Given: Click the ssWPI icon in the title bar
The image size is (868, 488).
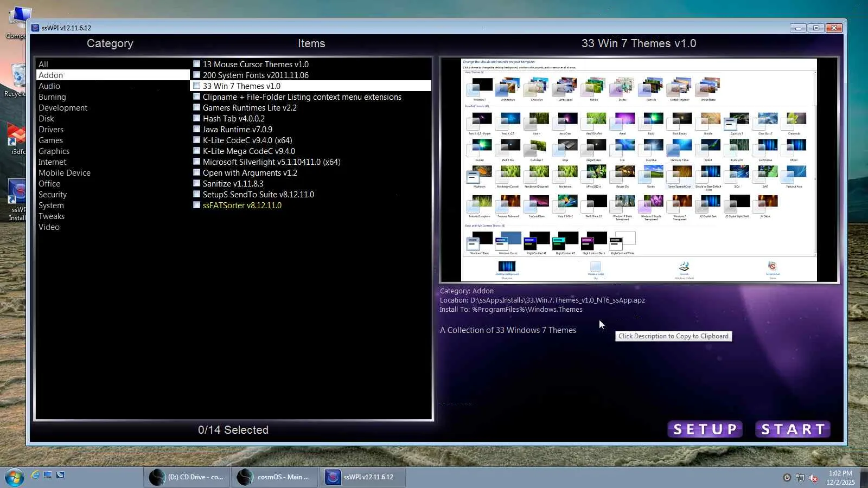Looking at the screenshot, I should pos(35,28).
